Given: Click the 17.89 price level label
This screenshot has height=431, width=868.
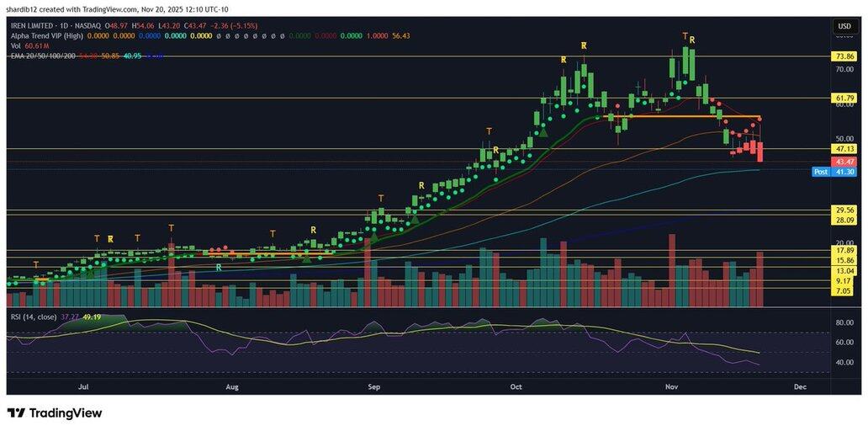Looking at the screenshot, I should (x=844, y=250).
